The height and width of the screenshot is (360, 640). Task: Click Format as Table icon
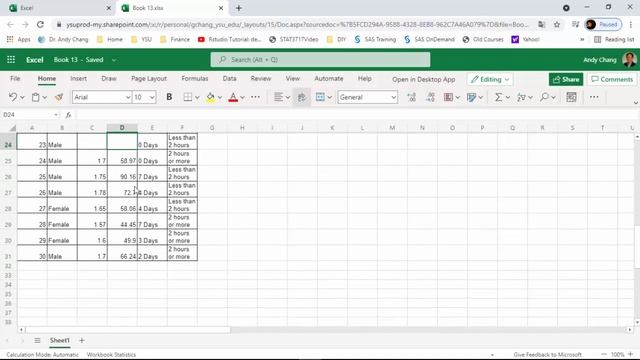tap(471, 97)
